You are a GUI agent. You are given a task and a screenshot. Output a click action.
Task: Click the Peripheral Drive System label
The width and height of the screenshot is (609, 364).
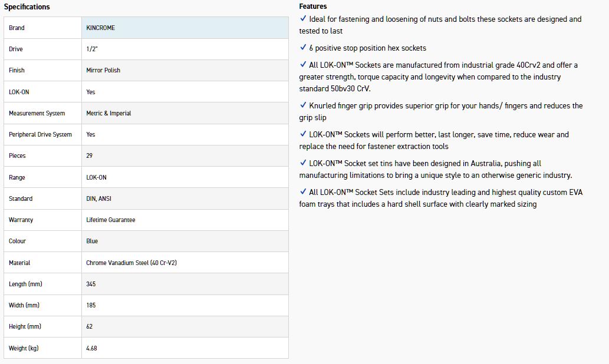(40, 134)
